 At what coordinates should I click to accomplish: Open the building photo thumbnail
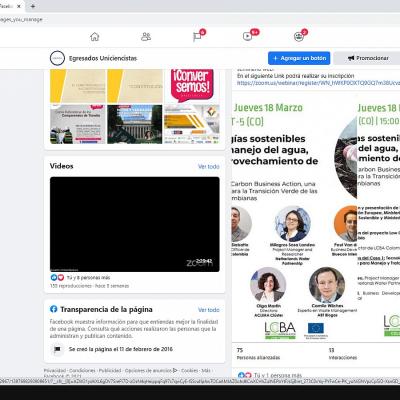point(135,124)
